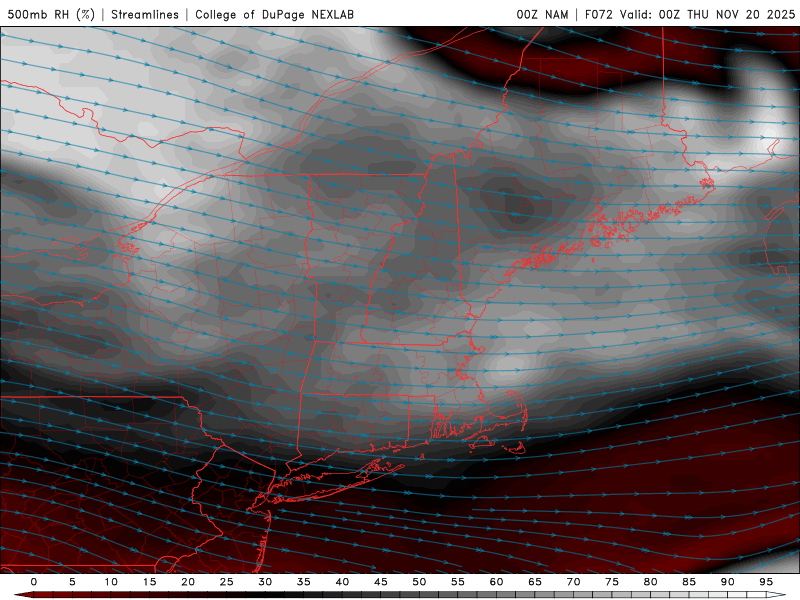
Task: Click the '70' colorbar label
Action: click(x=573, y=582)
